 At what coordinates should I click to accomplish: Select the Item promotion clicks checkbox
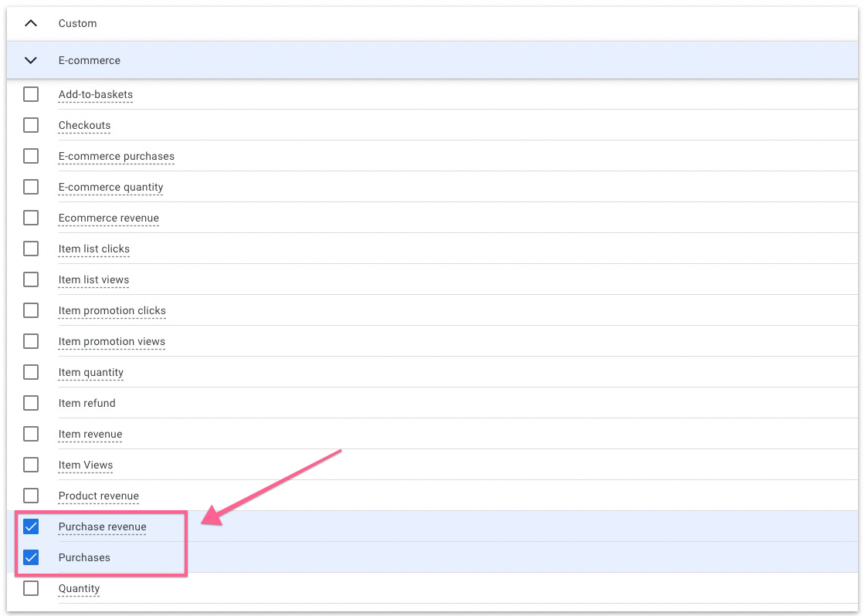(x=31, y=310)
